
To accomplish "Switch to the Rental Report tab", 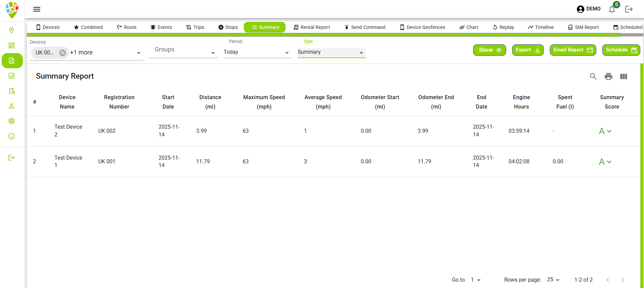I will pos(311,27).
